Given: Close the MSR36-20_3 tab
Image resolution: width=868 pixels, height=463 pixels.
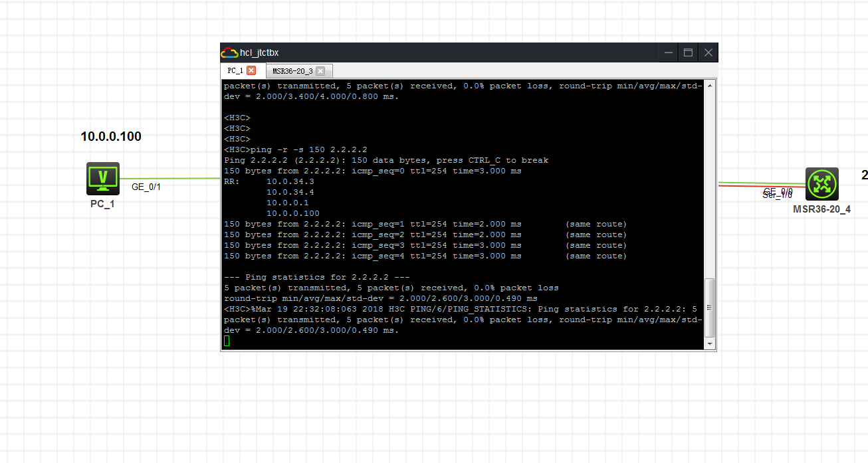Looking at the screenshot, I should pyautogui.click(x=320, y=71).
